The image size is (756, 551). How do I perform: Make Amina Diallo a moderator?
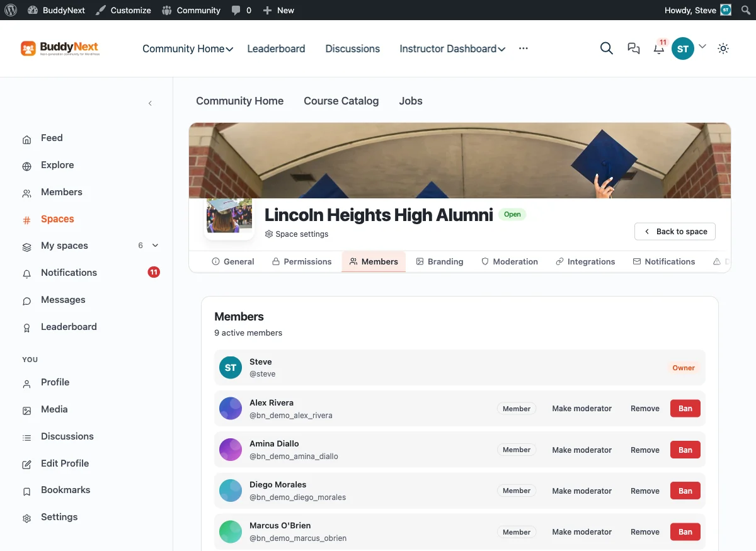(x=582, y=450)
